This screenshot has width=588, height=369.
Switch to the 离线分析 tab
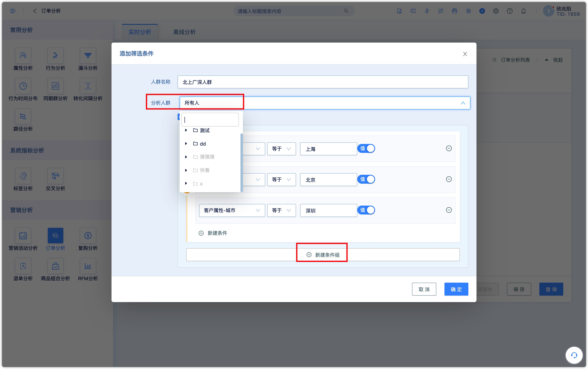(185, 32)
